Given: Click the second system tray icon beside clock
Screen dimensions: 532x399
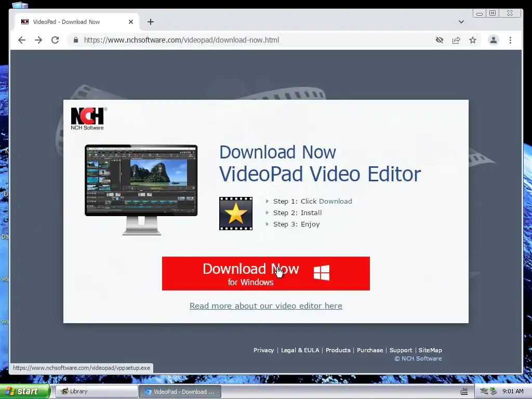Looking at the screenshot, I should [494, 392].
